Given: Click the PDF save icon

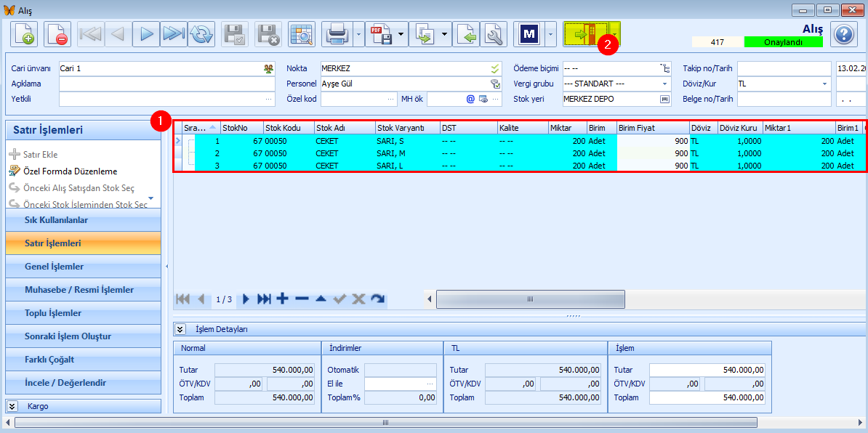Looking at the screenshot, I should [380, 34].
